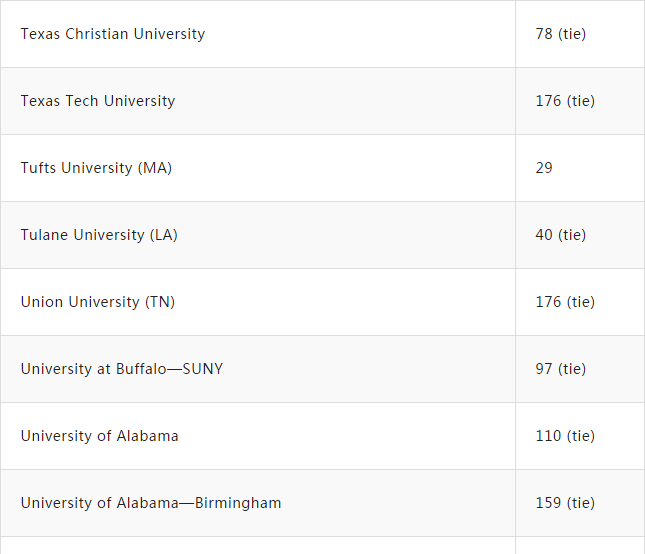Select Union University's rank 176 (tie)
Viewport: 645px width, 554px height.
point(565,302)
